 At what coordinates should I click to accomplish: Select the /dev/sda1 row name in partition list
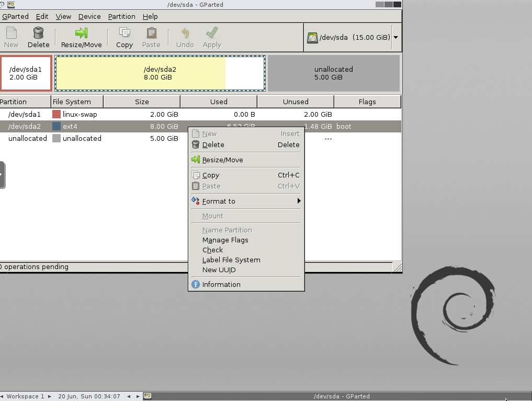click(25, 115)
